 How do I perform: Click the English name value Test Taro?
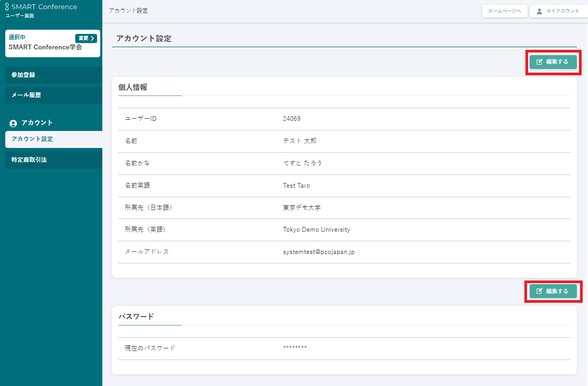296,186
